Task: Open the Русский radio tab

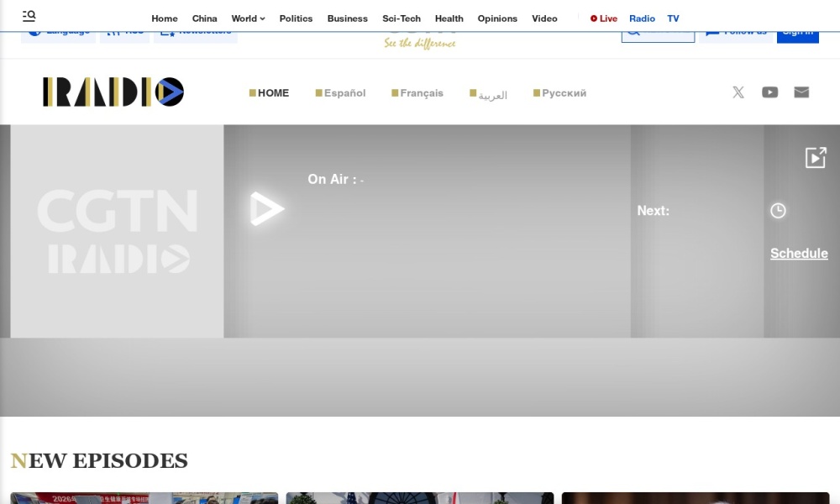Action: 560,93
